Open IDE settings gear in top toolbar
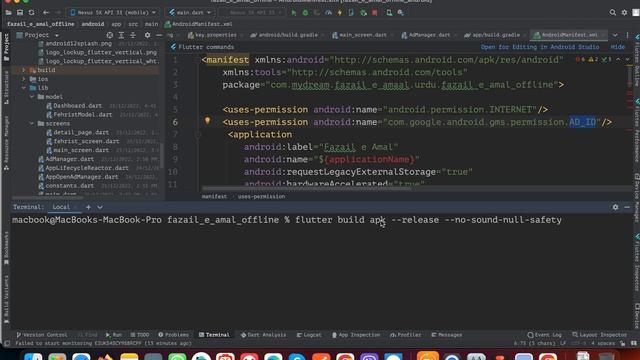The image size is (640, 360). [624, 13]
